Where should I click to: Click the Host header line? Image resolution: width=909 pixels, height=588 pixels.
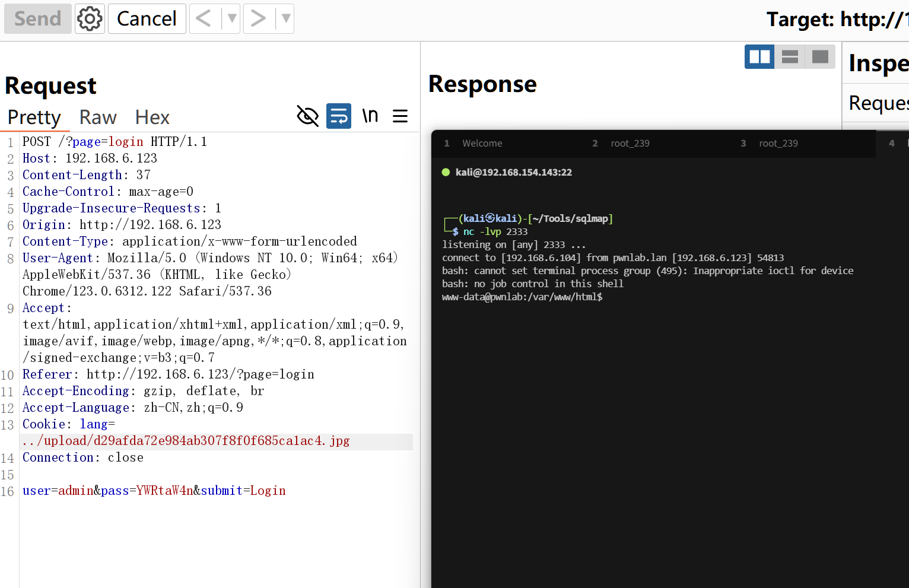tap(90, 158)
